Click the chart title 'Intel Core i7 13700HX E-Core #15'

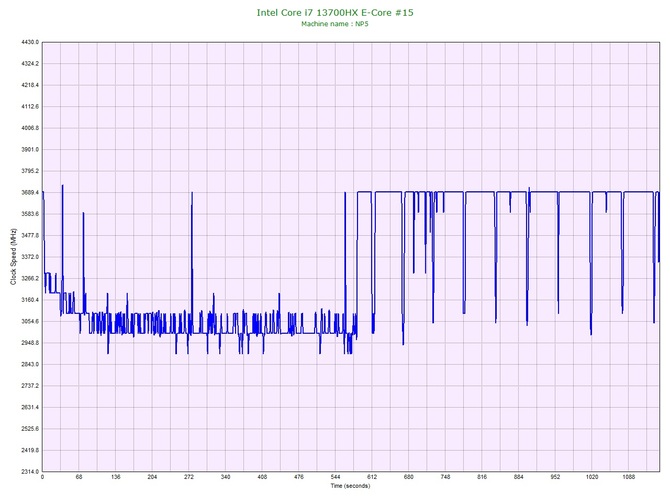pyautogui.click(x=335, y=13)
